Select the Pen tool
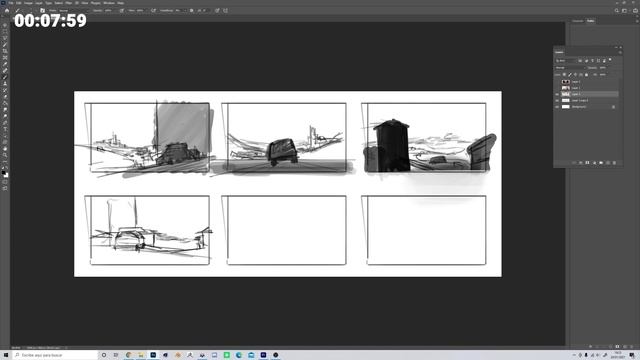This screenshot has height=360, width=640. click(x=5, y=123)
